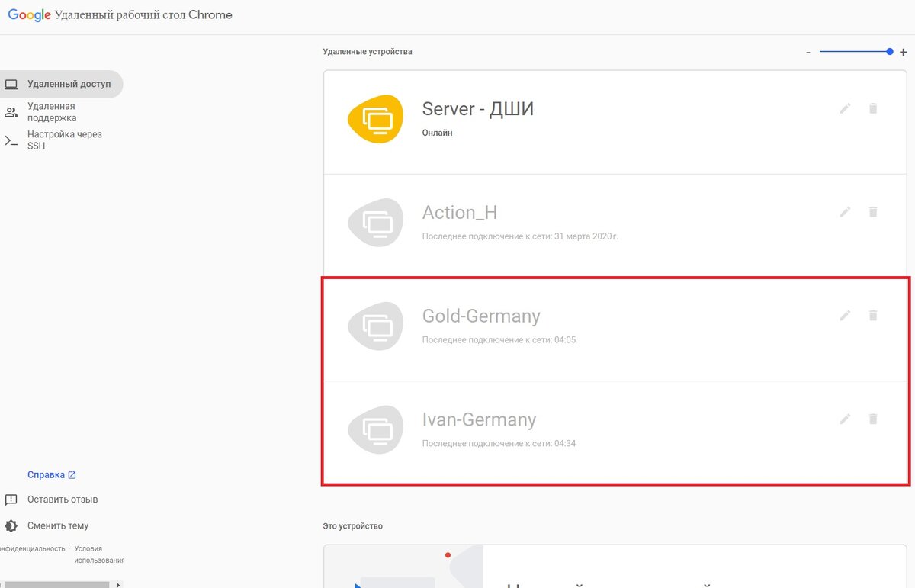Image resolution: width=915 pixels, height=588 pixels.
Task: Click the laptop icon beside Удаленный доступ
Action: click(x=11, y=84)
